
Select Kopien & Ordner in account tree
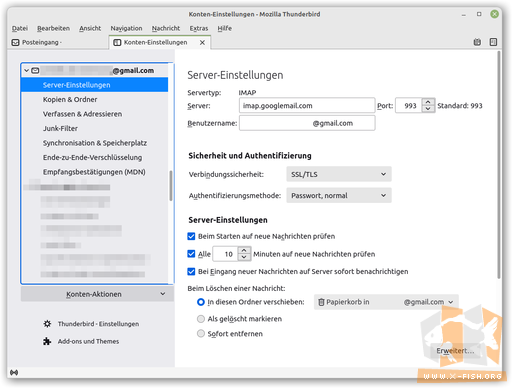[x=95, y=99]
